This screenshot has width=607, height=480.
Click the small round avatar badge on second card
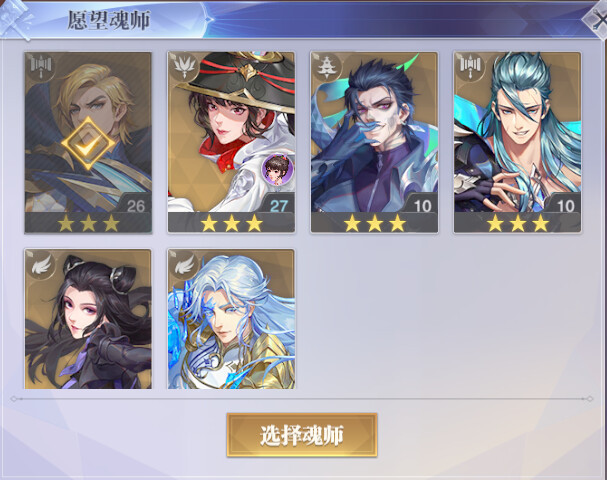[277, 168]
